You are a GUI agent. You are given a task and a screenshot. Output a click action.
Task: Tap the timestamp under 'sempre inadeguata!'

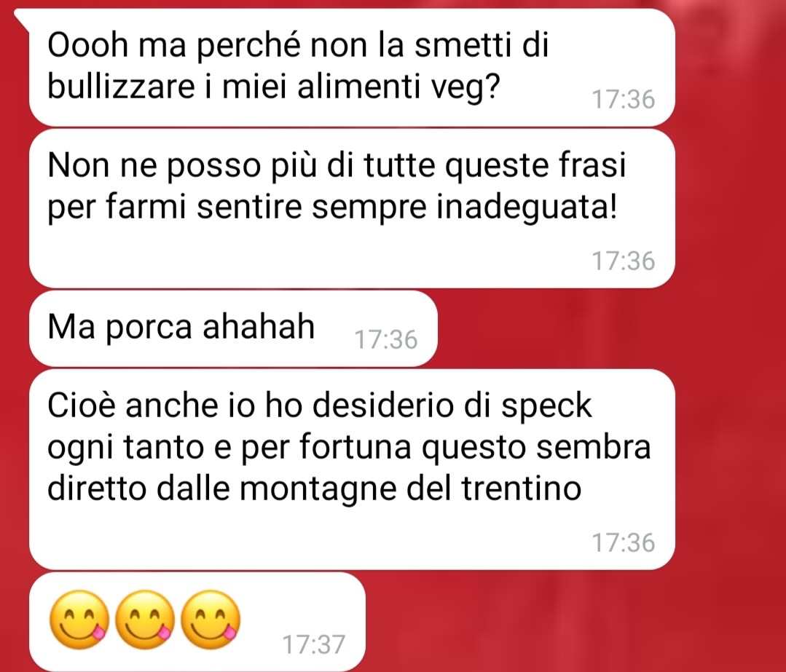(x=624, y=261)
